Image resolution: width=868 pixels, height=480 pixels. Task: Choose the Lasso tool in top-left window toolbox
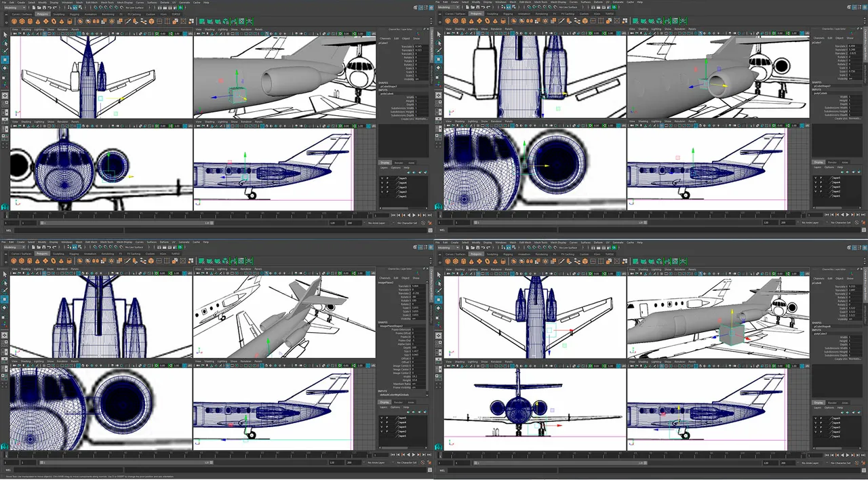tap(5, 43)
